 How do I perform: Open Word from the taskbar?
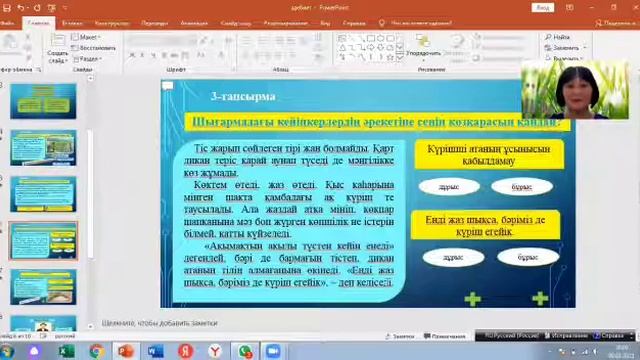[x=155, y=351]
